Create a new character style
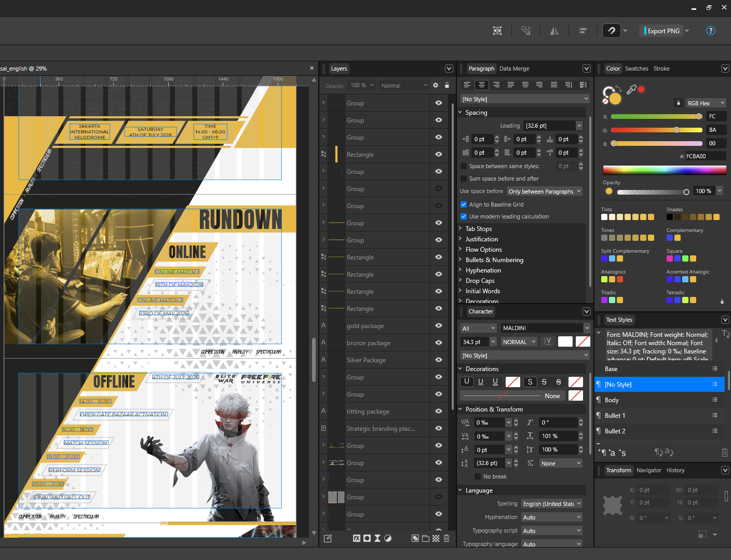Image resolution: width=731 pixels, height=560 pixels. click(612, 453)
